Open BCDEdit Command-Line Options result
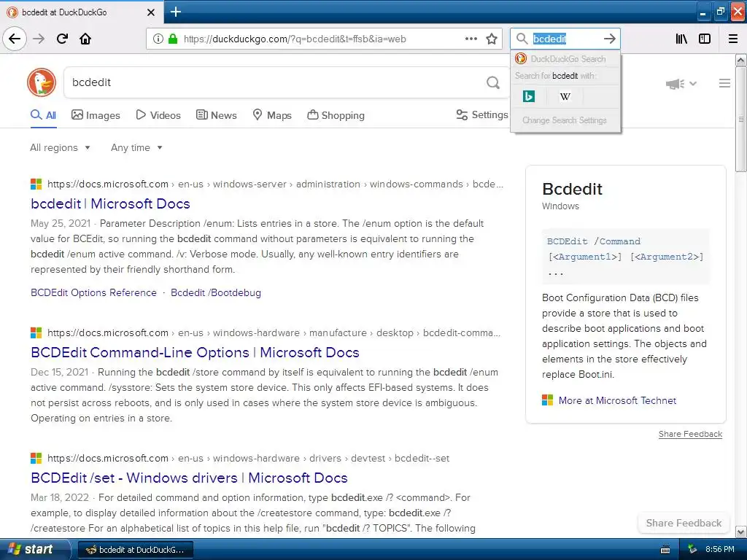Image resolution: width=747 pixels, height=560 pixels. click(x=195, y=352)
